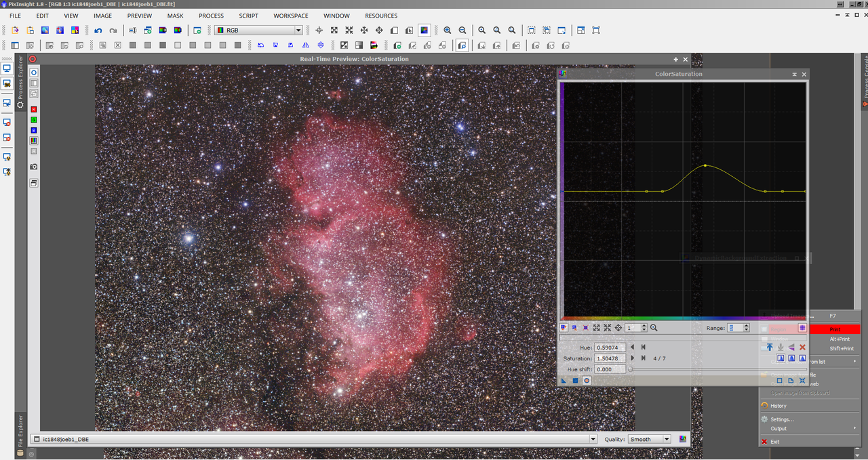Image resolution: width=868 pixels, height=460 pixels.
Task: Select Delete Point mode in ColorSaturation curve
Action: point(585,327)
